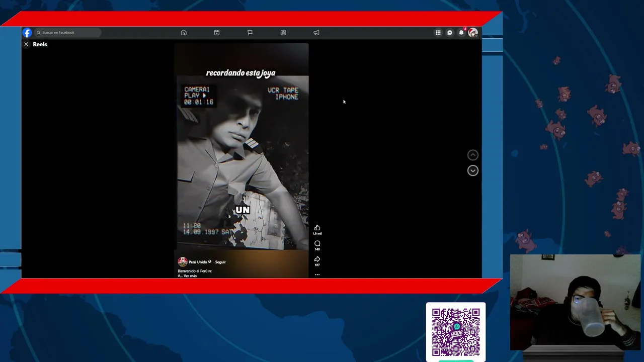
Task: Open the notifications bell icon
Action: coord(461,33)
